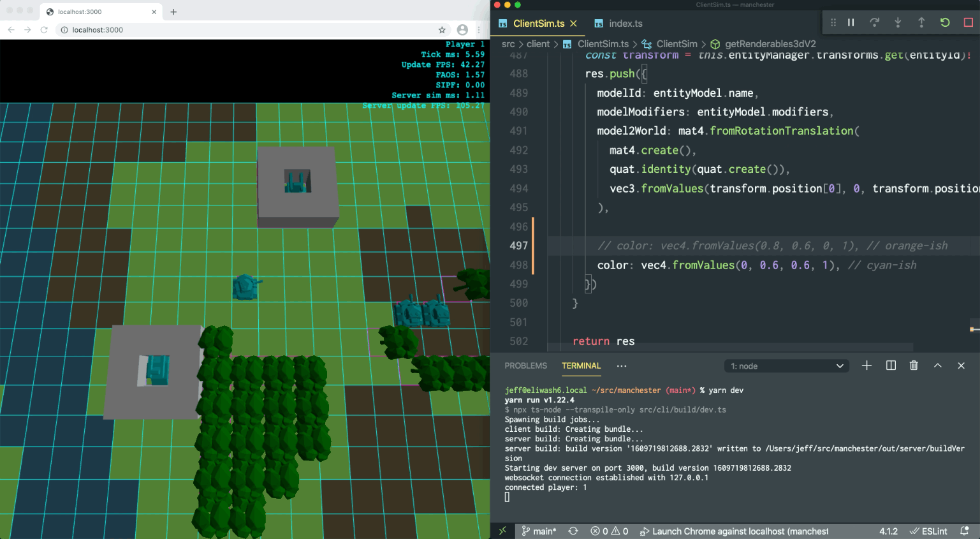The width and height of the screenshot is (980, 539).
Task: Restart the debug session
Action: (945, 22)
